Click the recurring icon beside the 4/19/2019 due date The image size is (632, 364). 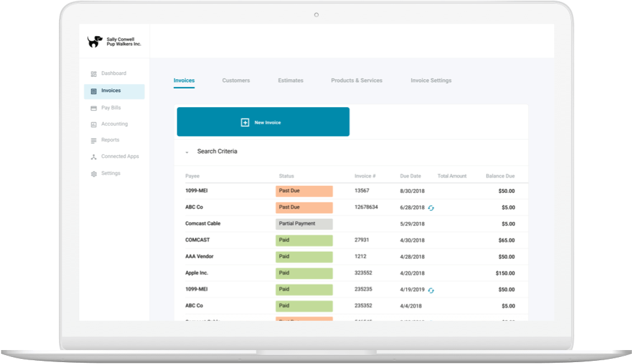pos(431,290)
